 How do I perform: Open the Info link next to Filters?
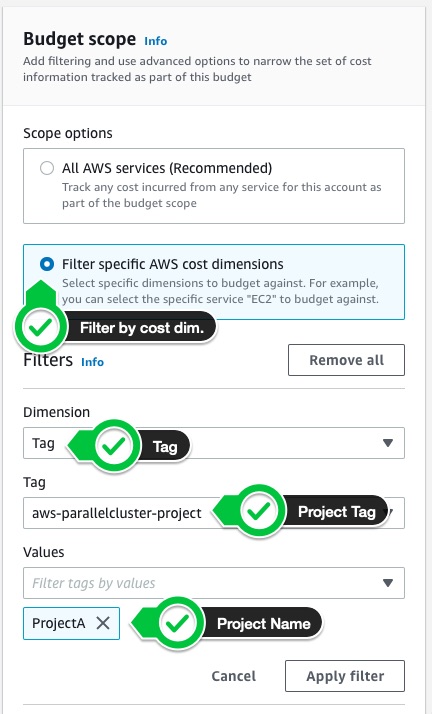pyautogui.click(x=92, y=362)
